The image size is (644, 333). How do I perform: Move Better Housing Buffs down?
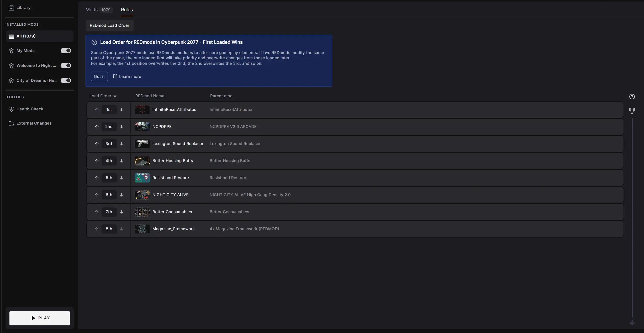(122, 161)
